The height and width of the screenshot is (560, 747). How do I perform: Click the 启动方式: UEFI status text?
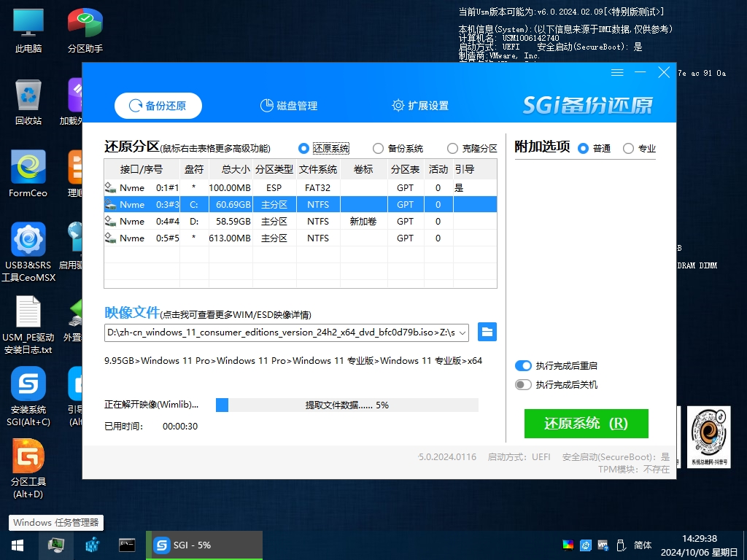coord(519,457)
